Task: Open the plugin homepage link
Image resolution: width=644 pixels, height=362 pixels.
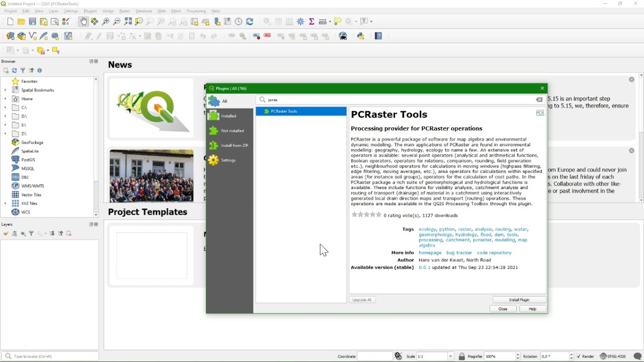Action: point(430,253)
